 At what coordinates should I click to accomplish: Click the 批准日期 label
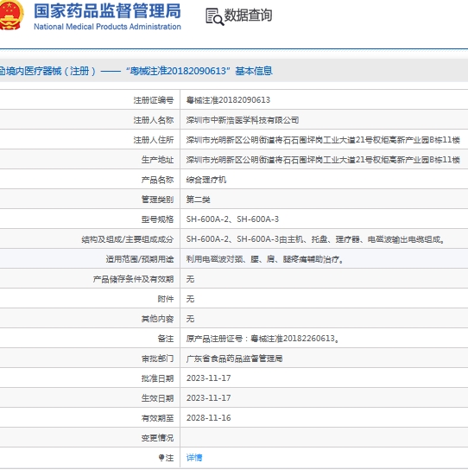click(x=157, y=378)
